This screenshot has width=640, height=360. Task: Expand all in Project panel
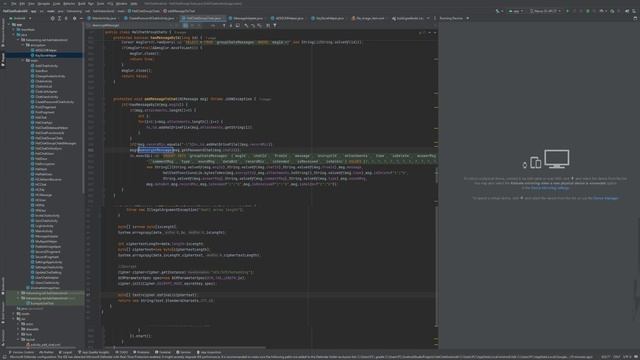point(60,18)
